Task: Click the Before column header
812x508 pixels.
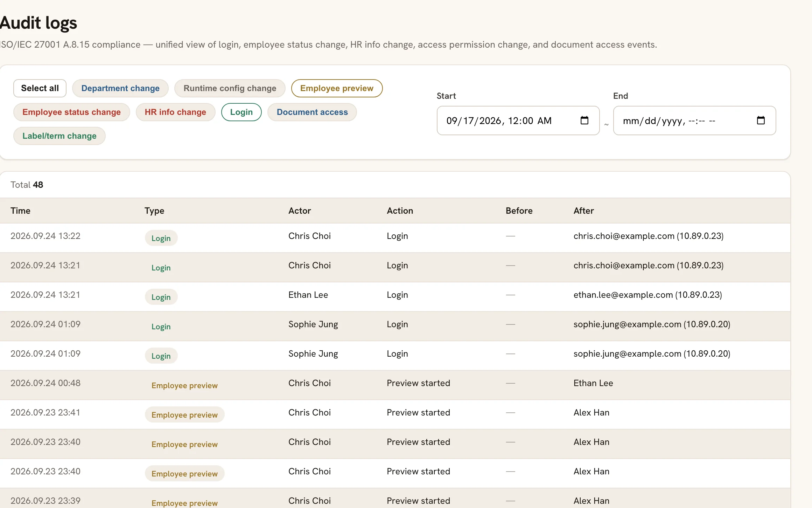Action: point(519,211)
